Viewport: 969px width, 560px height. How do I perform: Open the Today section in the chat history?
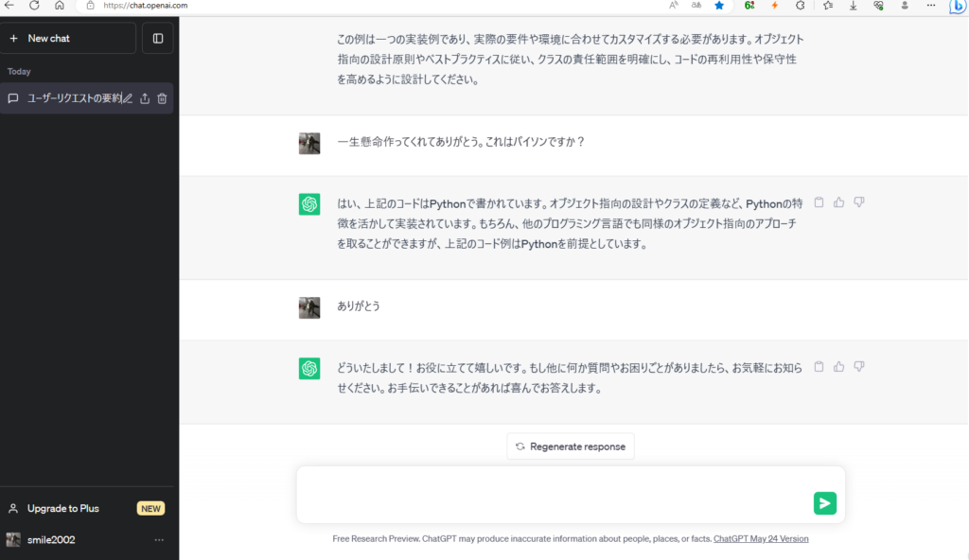coord(18,71)
